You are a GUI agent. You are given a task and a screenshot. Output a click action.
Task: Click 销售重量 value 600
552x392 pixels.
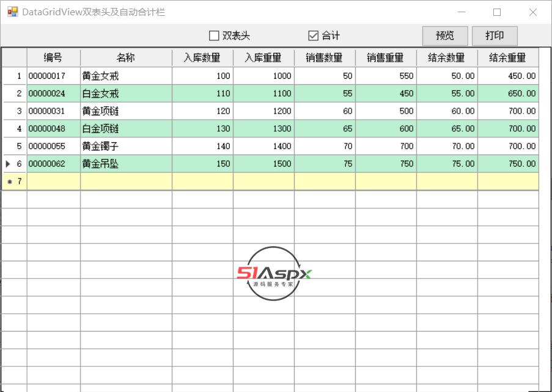point(386,129)
